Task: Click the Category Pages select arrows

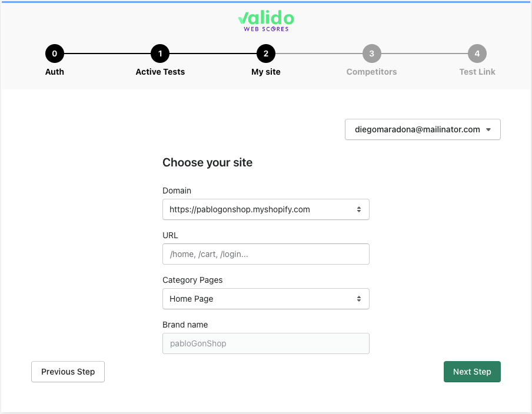Action: (359, 299)
